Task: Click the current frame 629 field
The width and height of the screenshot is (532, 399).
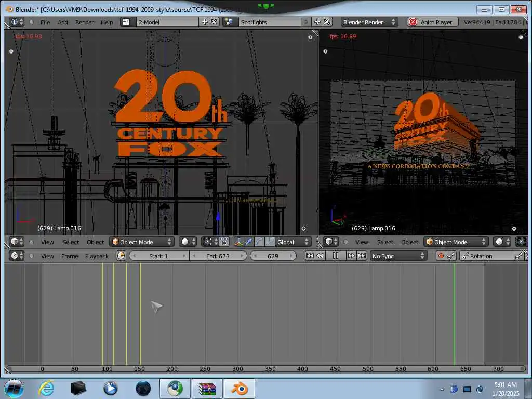Action: (273, 256)
